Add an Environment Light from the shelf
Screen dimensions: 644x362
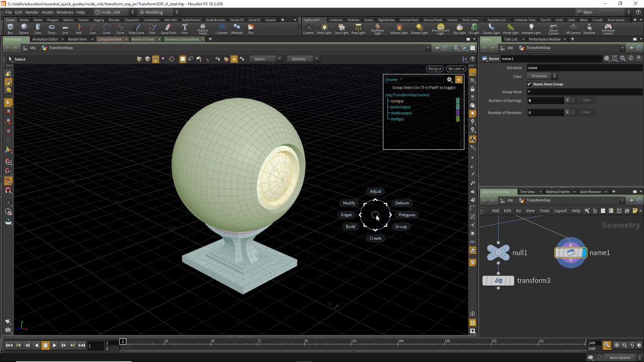click(441, 29)
